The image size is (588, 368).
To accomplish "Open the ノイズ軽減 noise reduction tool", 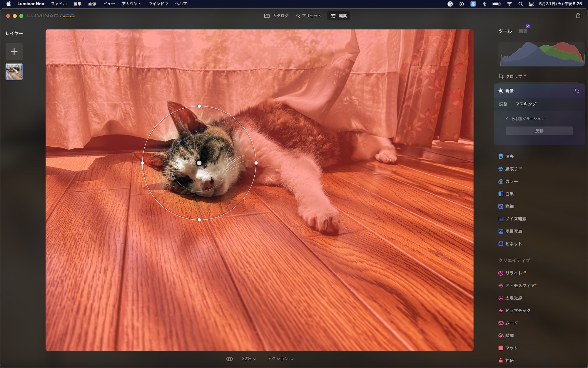I will point(515,219).
